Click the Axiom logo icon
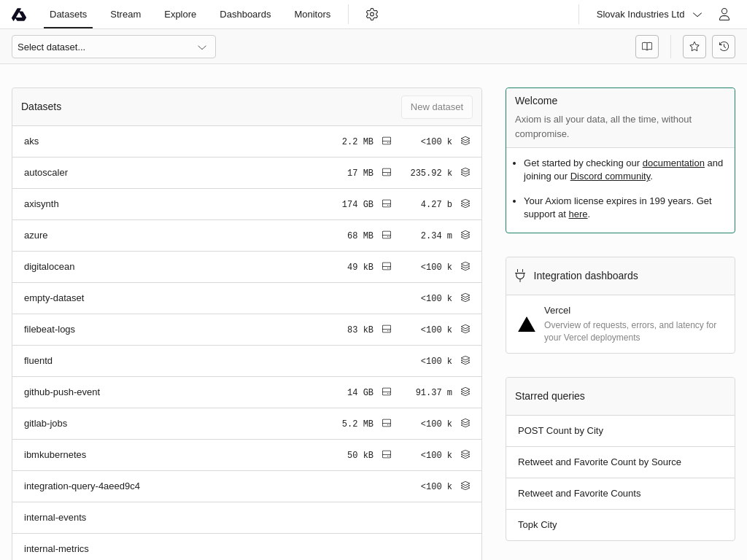Image resolution: width=747 pixels, height=560 pixels. tap(19, 15)
